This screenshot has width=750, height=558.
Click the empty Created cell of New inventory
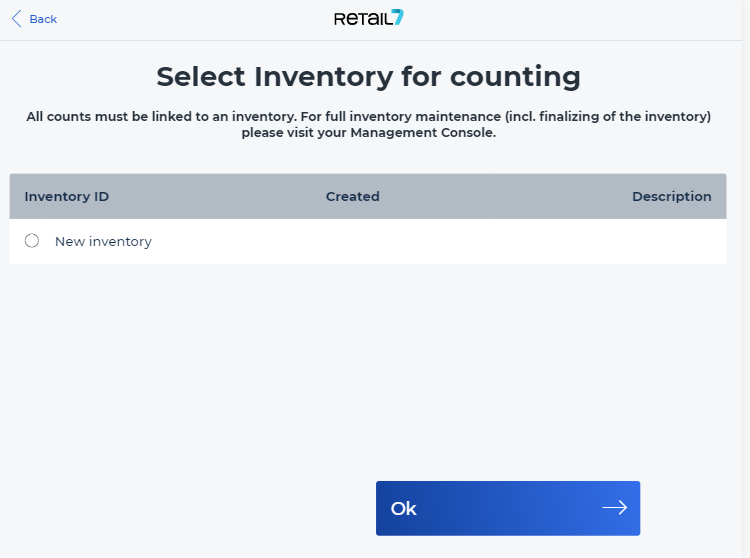(401, 241)
